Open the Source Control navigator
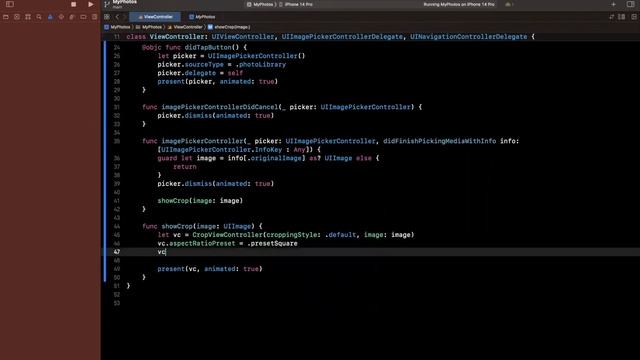 (17, 17)
